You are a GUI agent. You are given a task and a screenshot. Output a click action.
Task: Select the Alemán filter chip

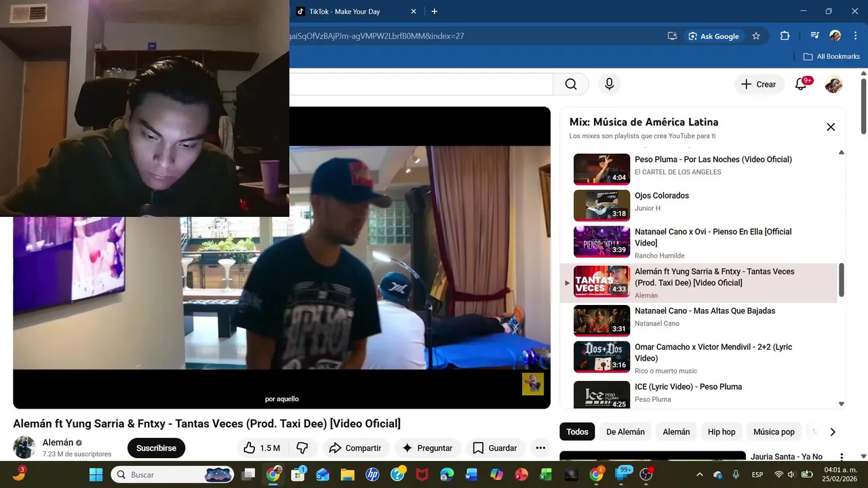pos(676,432)
